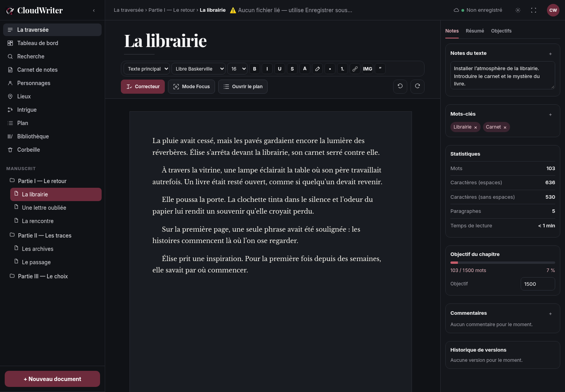Click the Nouveau document button

[x=52, y=379]
